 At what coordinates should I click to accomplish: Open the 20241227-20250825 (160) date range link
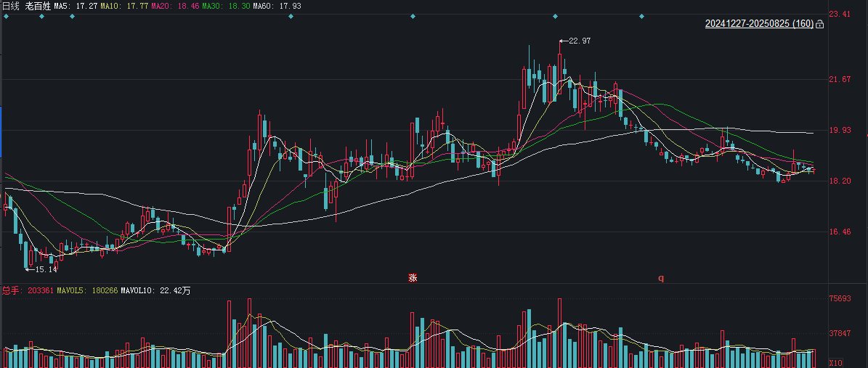tap(759, 24)
